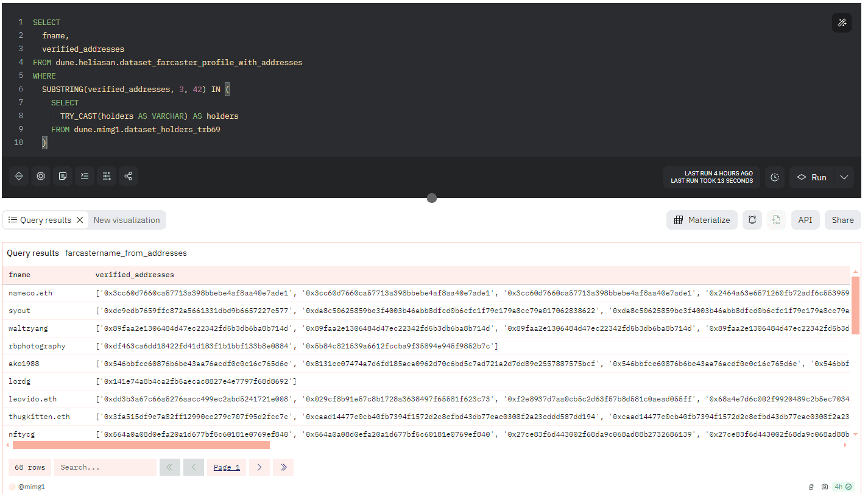
Task: Click the share nodes icon in editor toolbar
Action: [x=129, y=176]
